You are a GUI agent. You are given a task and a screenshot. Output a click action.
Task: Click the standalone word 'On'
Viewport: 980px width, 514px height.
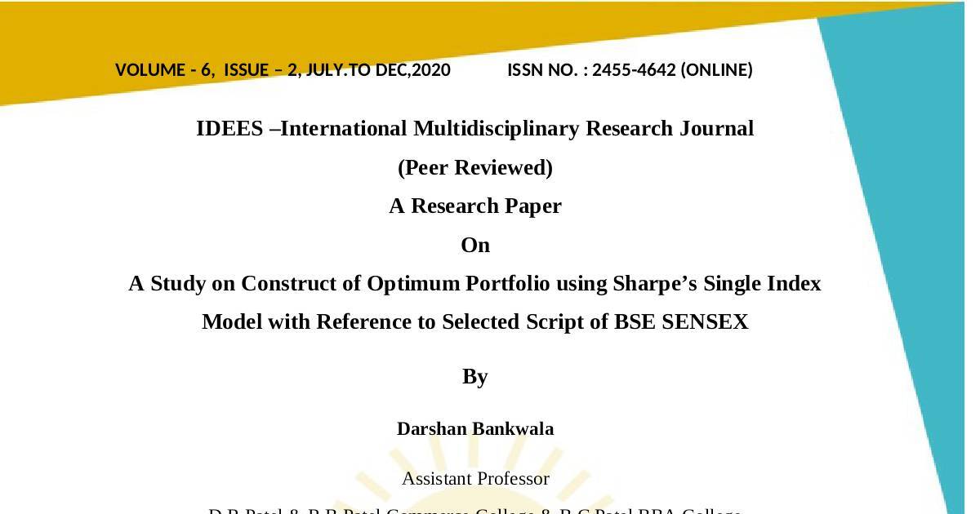coord(474,246)
